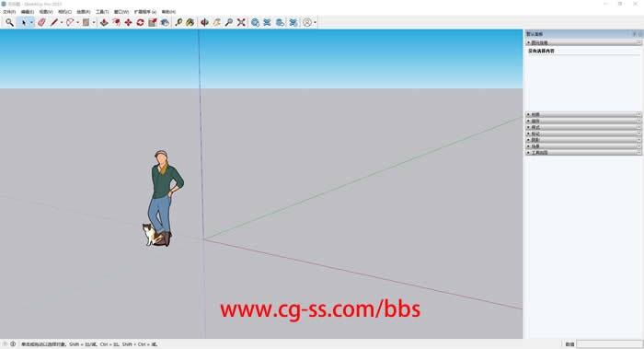Viewport: 644px width, 349px height.
Task: Select the Eraser tool
Action: click(41, 23)
